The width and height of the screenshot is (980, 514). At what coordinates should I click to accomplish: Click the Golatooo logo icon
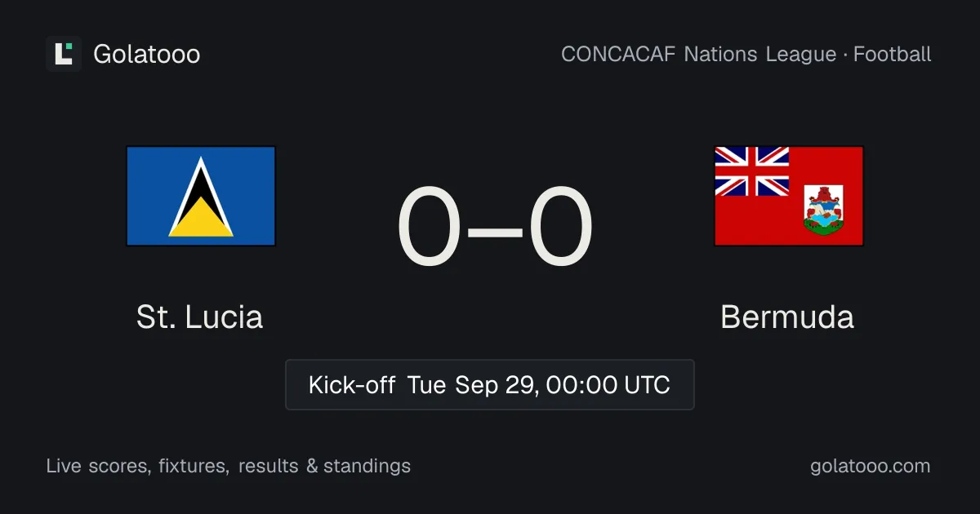(64, 54)
